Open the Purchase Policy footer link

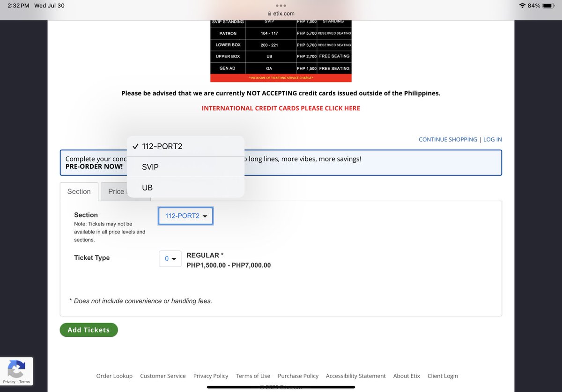tap(298, 376)
